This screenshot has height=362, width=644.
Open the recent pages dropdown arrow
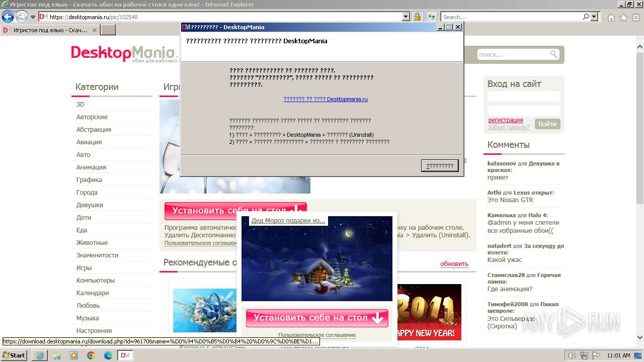pos(33,17)
